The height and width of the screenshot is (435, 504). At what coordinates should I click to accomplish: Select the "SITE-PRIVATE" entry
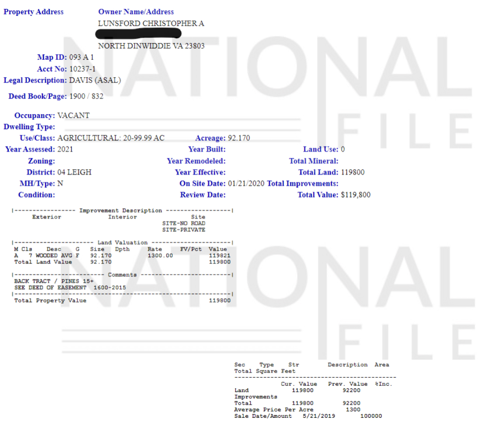tap(184, 230)
